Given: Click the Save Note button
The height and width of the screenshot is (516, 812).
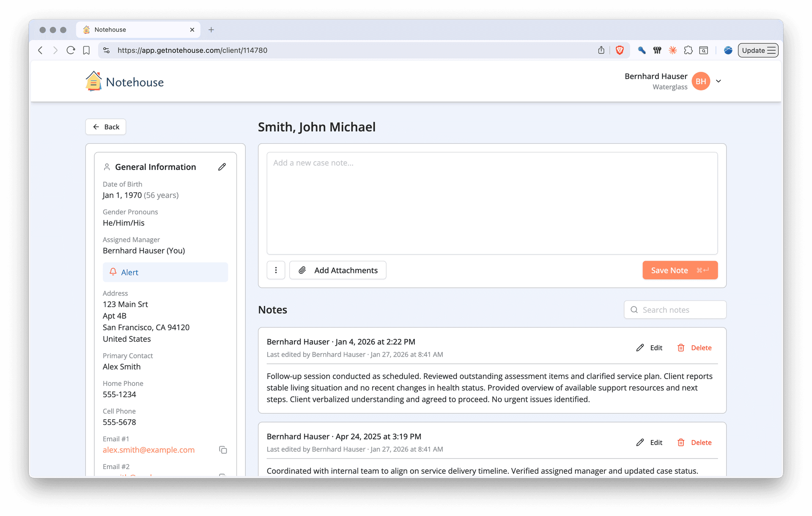Looking at the screenshot, I should (680, 270).
